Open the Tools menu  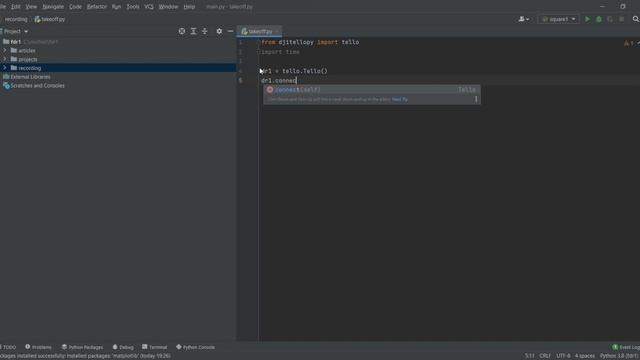click(133, 7)
